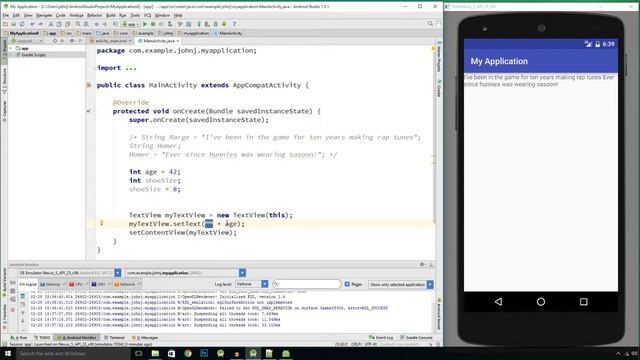The height and width of the screenshot is (360, 640).
Task: Open the Log level Verbose dropdown
Action: (x=251, y=284)
